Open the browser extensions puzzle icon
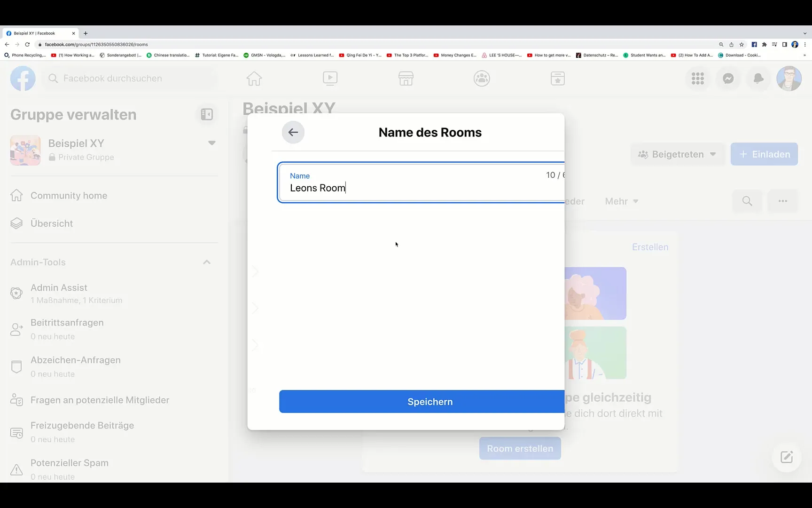This screenshot has width=812, height=508. tap(765, 45)
